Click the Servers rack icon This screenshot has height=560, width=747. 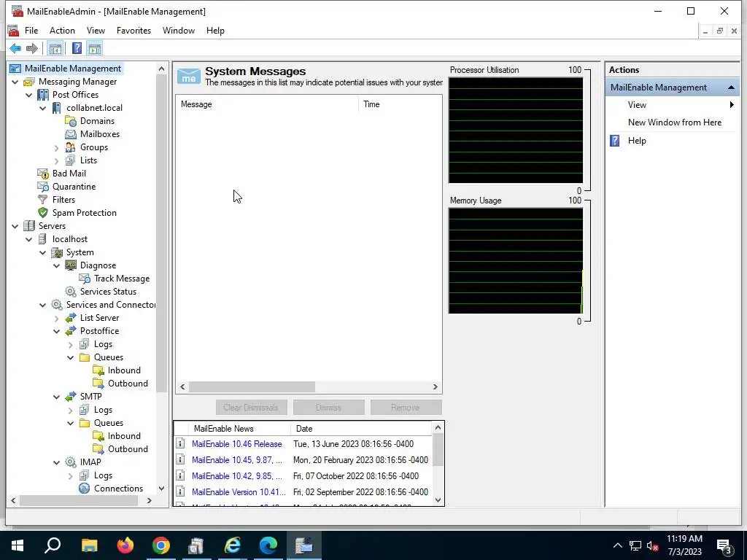29,226
